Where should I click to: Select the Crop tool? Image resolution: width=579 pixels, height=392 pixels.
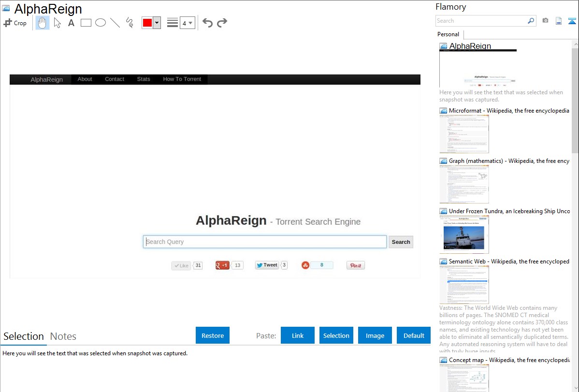tap(15, 23)
